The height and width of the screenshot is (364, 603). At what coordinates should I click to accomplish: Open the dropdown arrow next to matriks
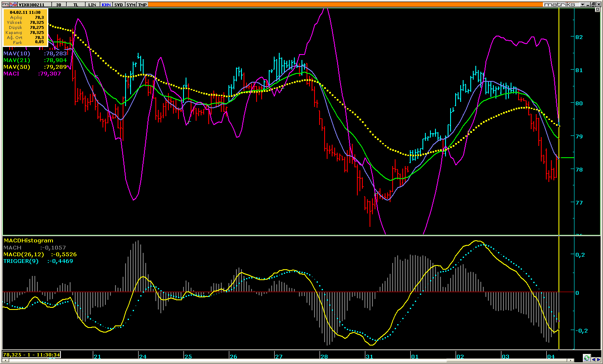click(582, 4)
